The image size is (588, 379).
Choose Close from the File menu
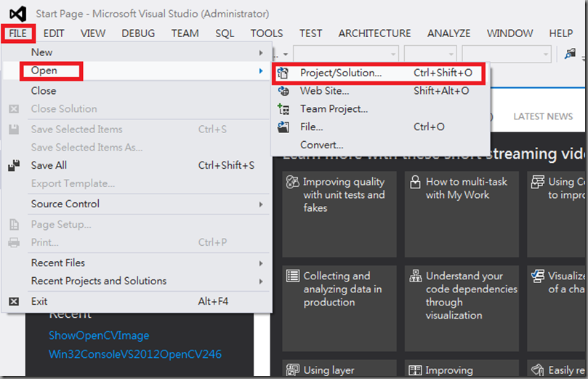click(137, 91)
